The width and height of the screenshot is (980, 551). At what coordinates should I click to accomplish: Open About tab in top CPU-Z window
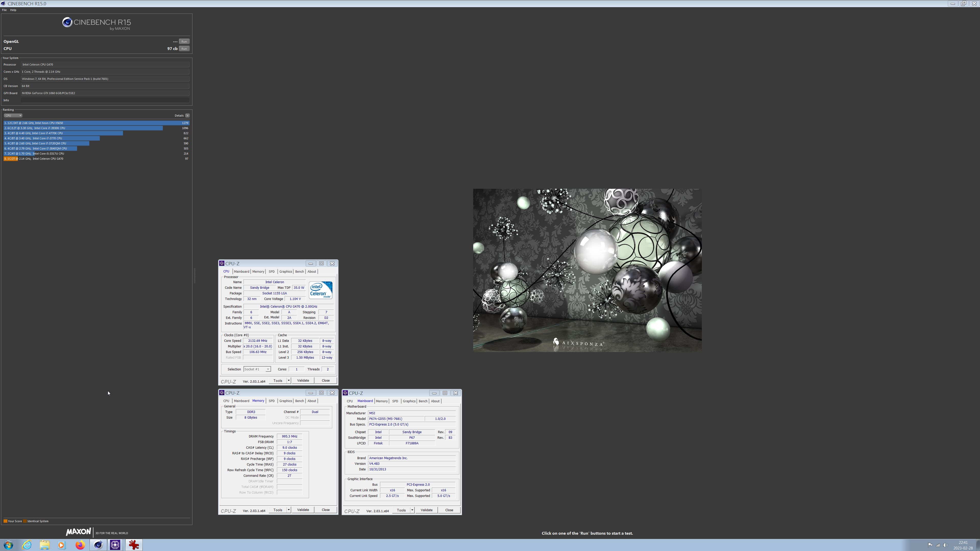(312, 271)
